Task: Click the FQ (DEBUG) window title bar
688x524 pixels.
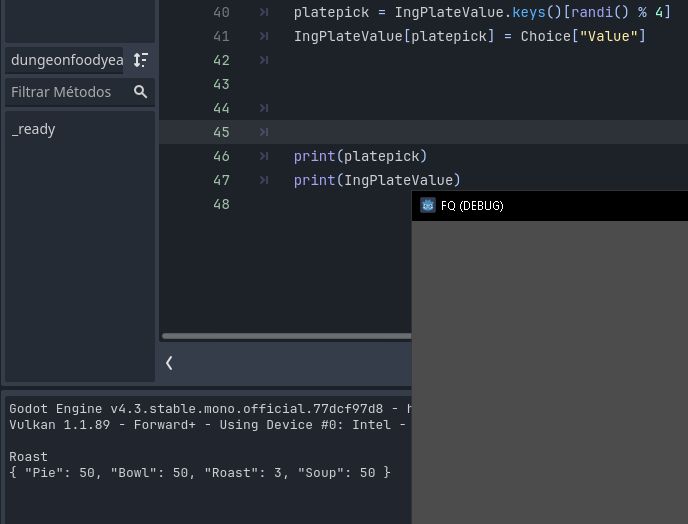Action: click(x=549, y=206)
